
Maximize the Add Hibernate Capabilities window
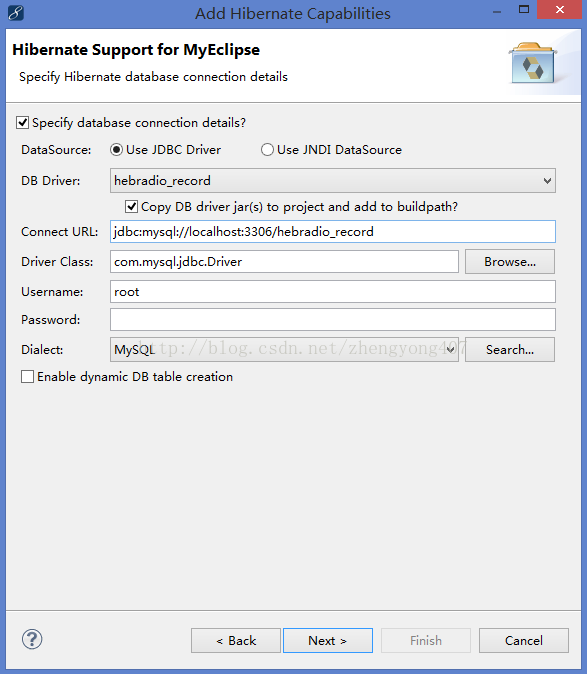click(x=524, y=9)
